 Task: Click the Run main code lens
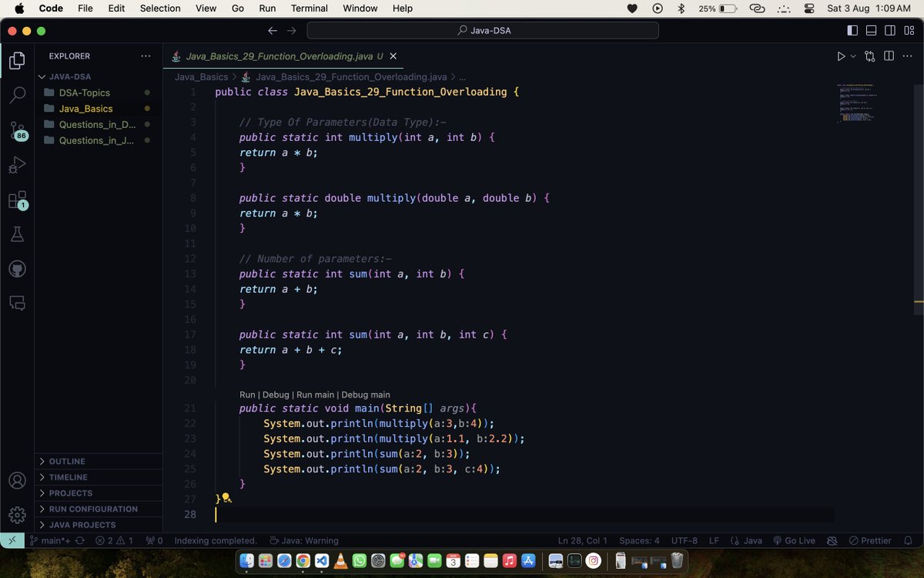click(315, 395)
